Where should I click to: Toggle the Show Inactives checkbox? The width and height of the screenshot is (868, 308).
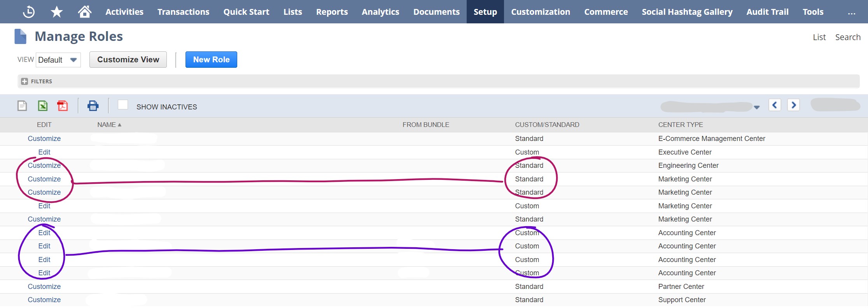click(x=123, y=105)
